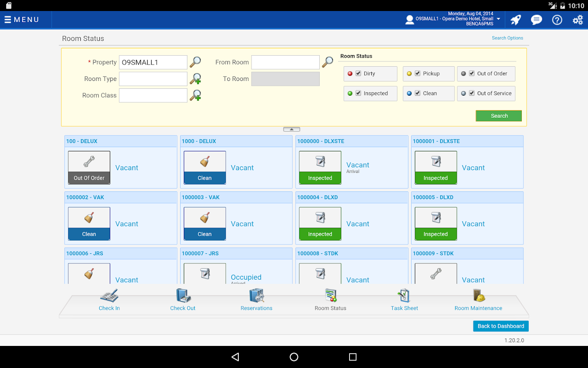Viewport: 588px width, 368px height.
Task: Click Clean status icon of room 1000
Action: pyautogui.click(x=205, y=168)
